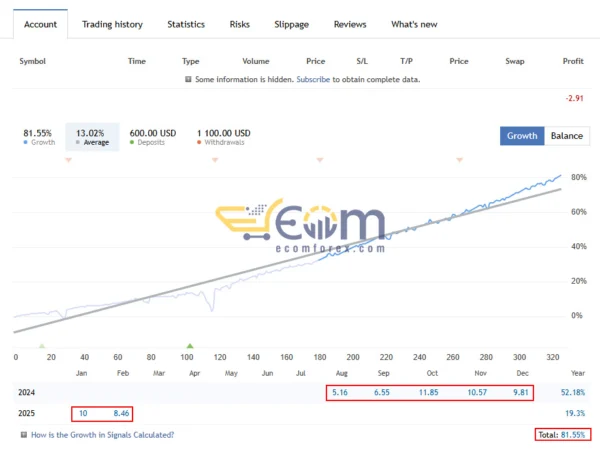Screen dimensions: 600x450
Task: Click the Total: 81.55% figure
Action: 562,435
